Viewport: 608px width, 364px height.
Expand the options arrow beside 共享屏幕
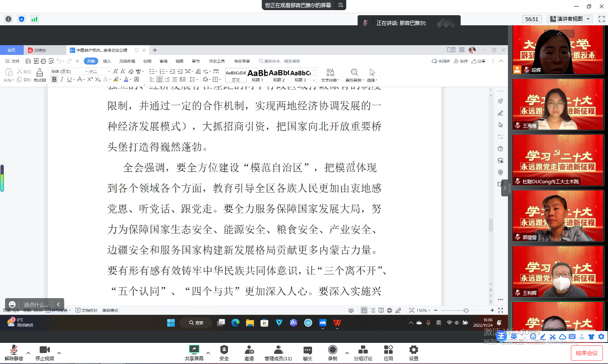click(208, 353)
